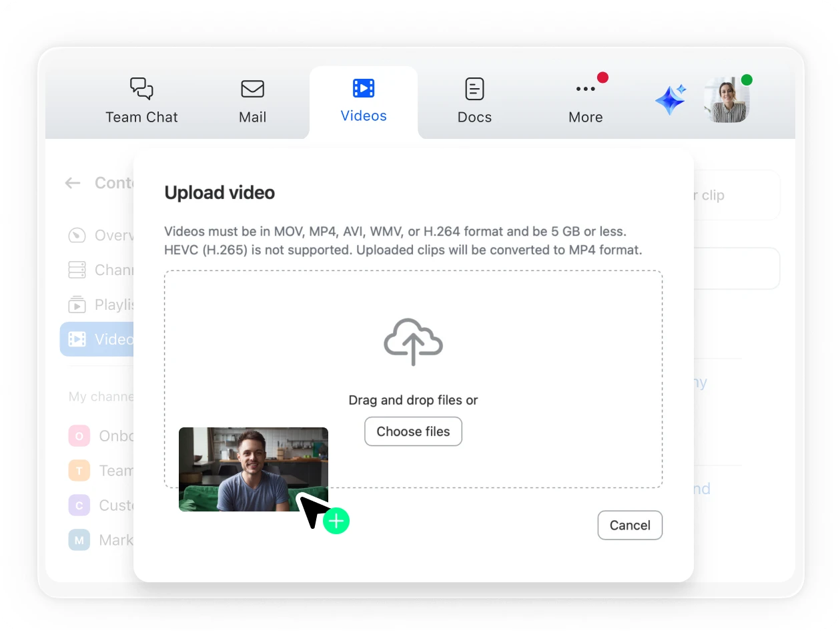The width and height of the screenshot is (840, 631).
Task: Switch to the Videos tab
Action: (364, 100)
